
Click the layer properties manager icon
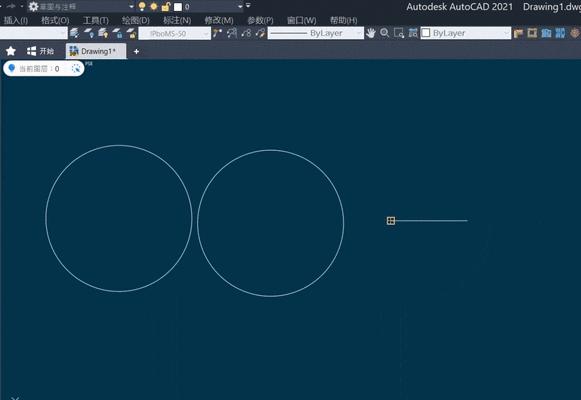click(x=74, y=33)
